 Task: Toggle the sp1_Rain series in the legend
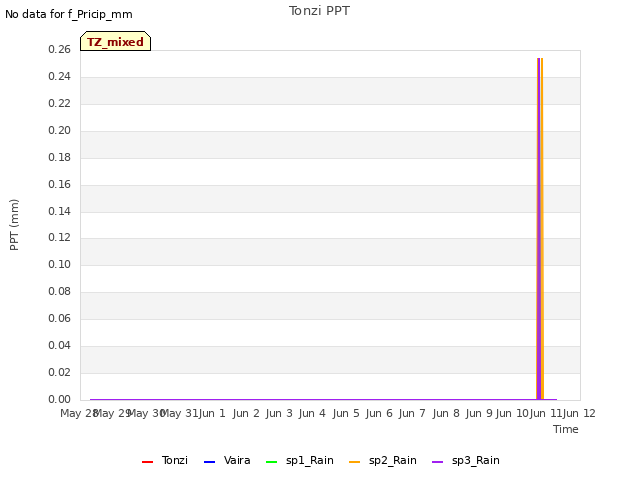(x=300, y=460)
